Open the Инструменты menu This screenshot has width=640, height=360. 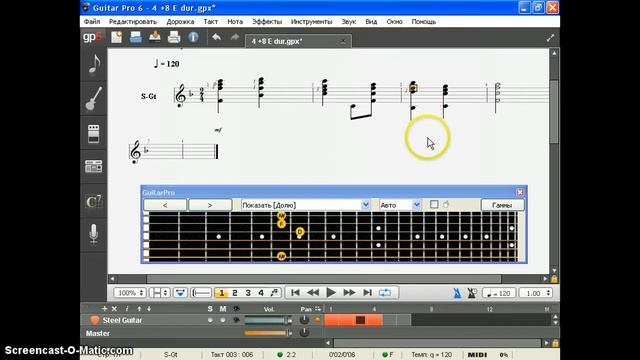[311, 22]
